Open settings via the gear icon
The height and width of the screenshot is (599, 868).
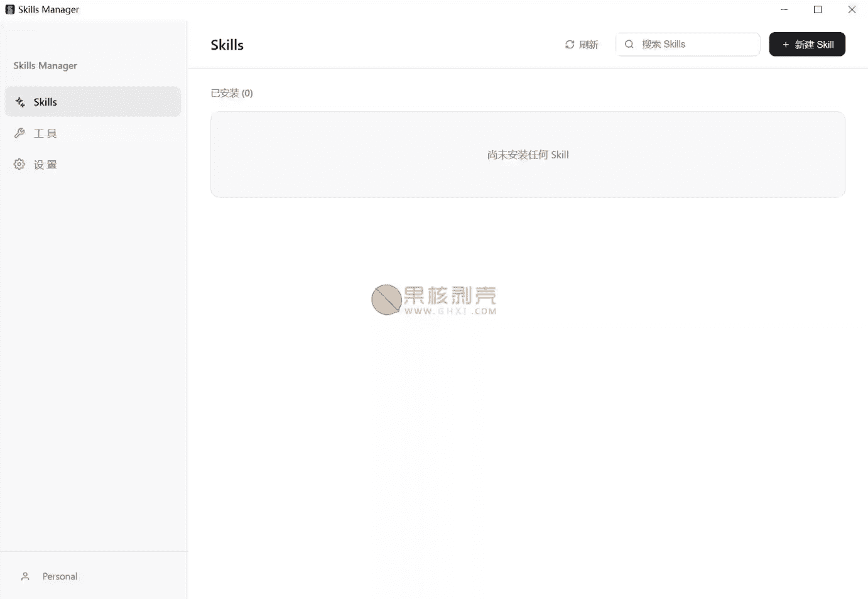tap(19, 164)
